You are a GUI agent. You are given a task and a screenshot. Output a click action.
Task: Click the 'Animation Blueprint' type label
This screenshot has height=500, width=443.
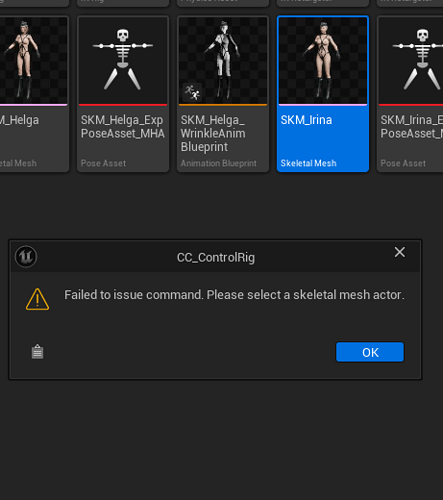coord(219,163)
